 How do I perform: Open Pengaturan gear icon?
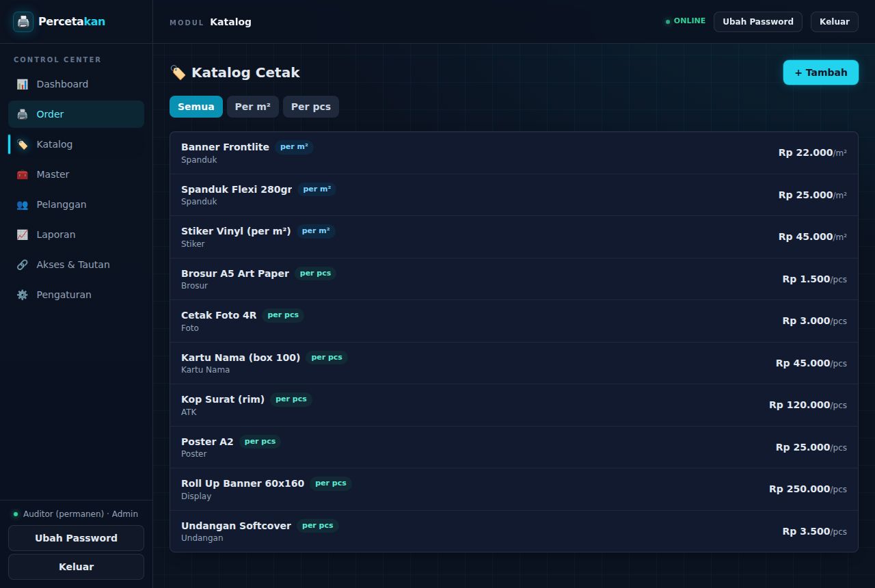point(23,295)
